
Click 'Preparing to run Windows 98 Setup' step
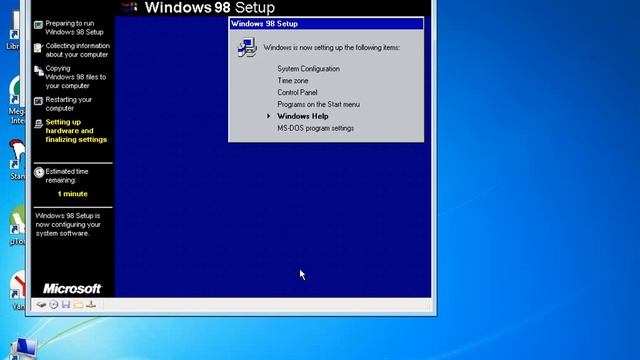click(74, 28)
